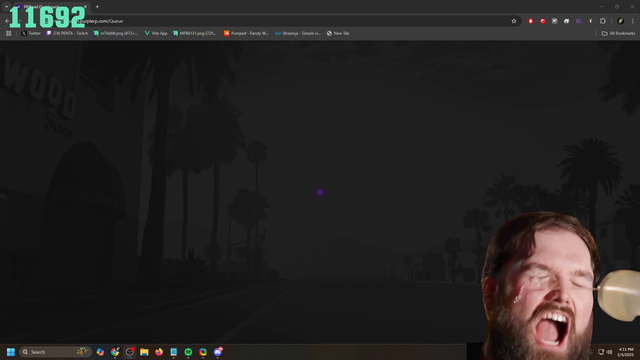640x360 pixels.
Task: Open File Explorer from the taskbar
Action: click(144, 352)
